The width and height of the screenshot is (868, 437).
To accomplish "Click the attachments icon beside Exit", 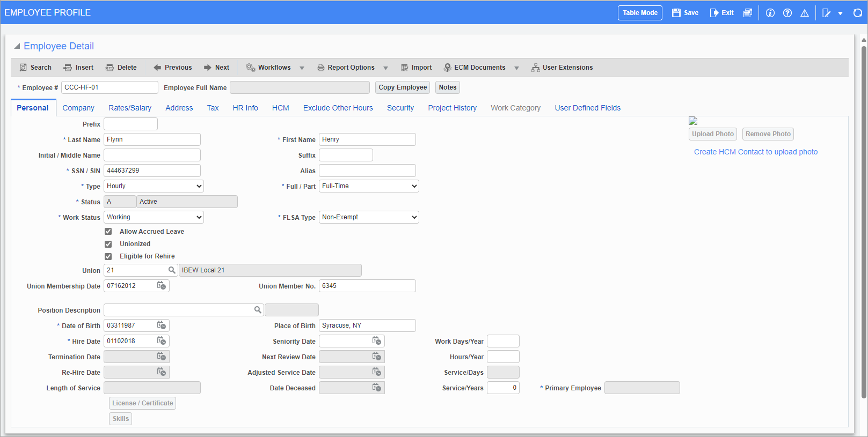I will pyautogui.click(x=748, y=13).
